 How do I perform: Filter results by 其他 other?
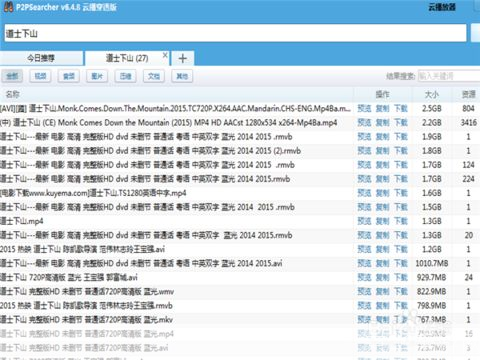pyautogui.click(x=182, y=76)
